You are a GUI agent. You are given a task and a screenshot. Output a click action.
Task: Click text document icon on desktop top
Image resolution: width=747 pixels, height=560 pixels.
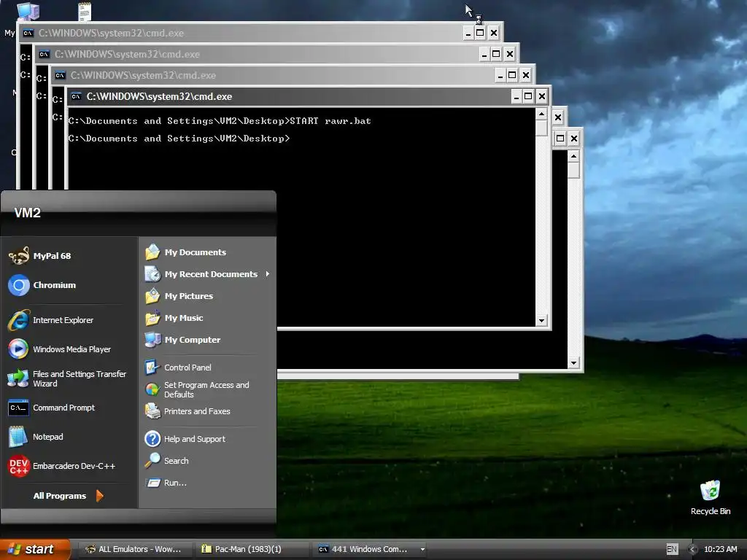click(x=85, y=12)
